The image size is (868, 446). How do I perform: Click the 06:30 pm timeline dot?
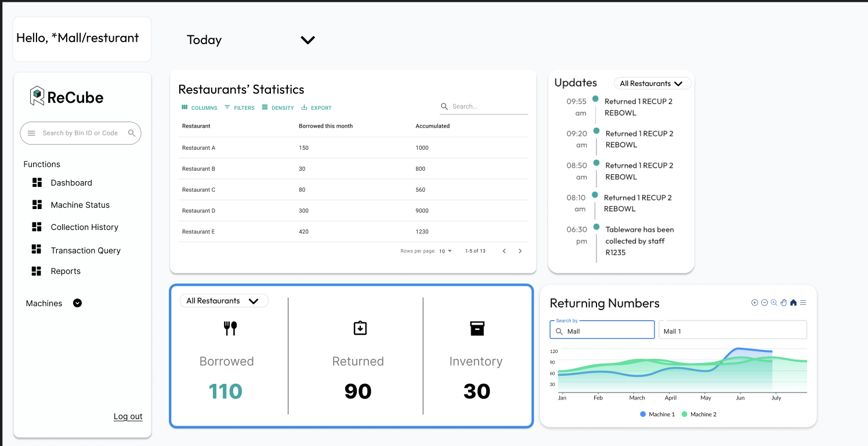[596, 226]
